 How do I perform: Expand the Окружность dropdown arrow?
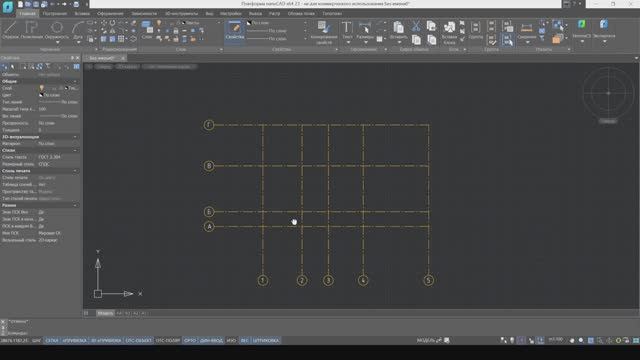tap(57, 42)
